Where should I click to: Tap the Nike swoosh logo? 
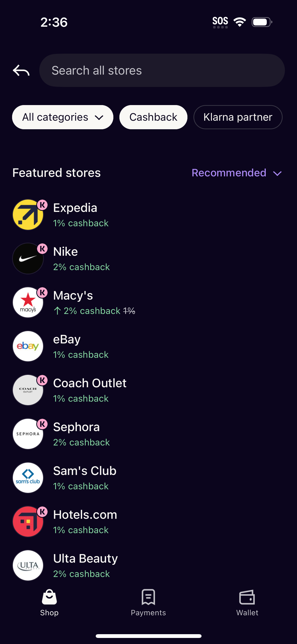[x=28, y=259]
